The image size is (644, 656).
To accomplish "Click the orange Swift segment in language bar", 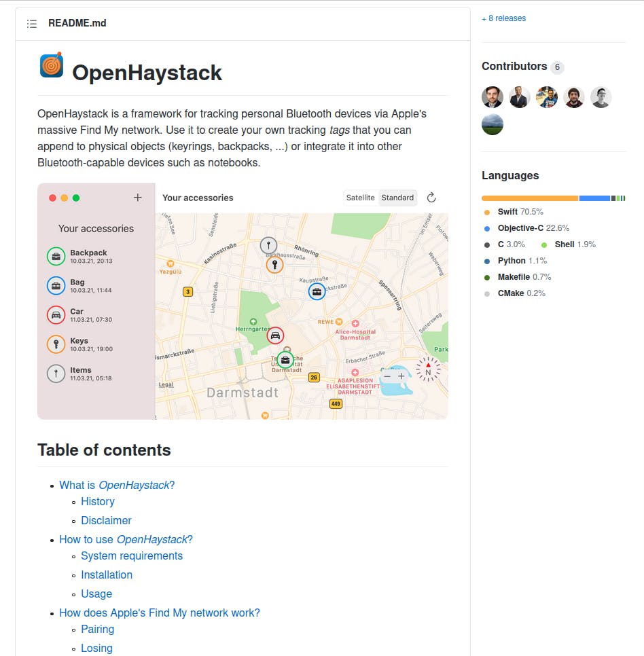I will [530, 198].
